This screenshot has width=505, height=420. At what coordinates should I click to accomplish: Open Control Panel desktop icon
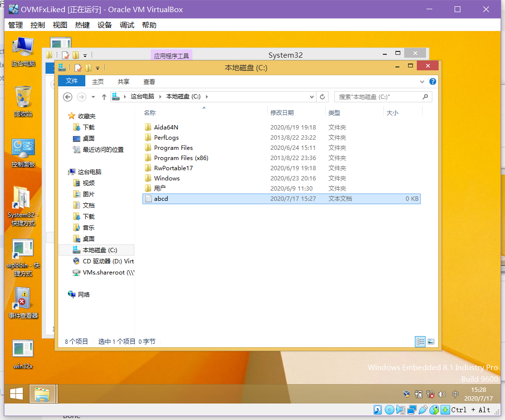pyautogui.click(x=23, y=152)
